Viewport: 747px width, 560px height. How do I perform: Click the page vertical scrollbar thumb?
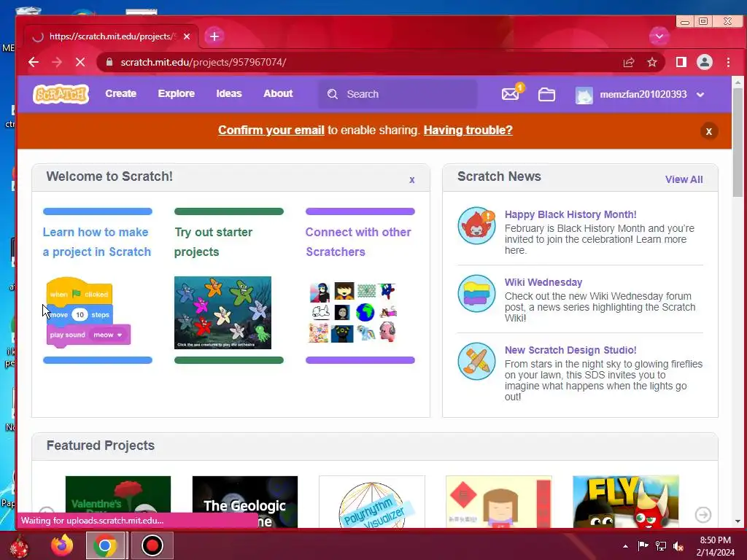click(x=738, y=142)
